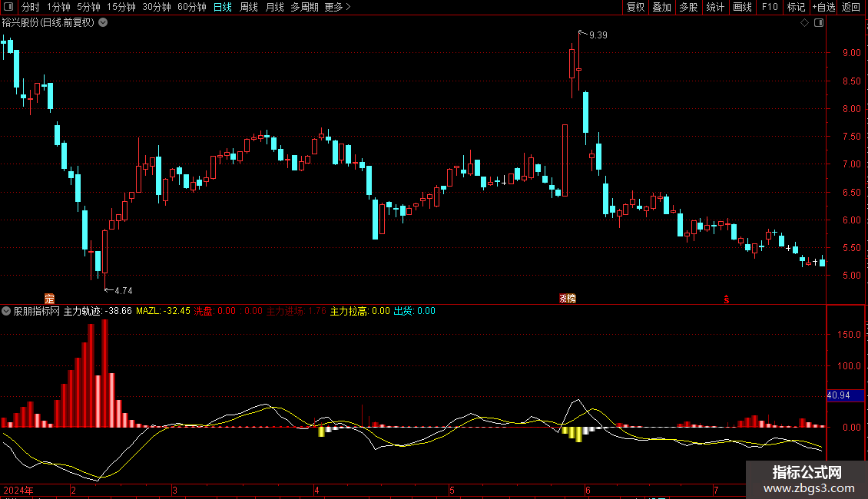Click the MAZL indicator value label
The width and height of the screenshot is (868, 499).
[164, 311]
